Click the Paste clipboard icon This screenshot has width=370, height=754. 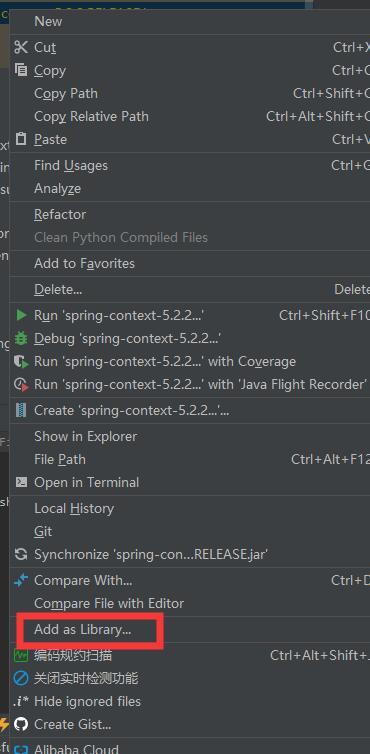pos(21,139)
